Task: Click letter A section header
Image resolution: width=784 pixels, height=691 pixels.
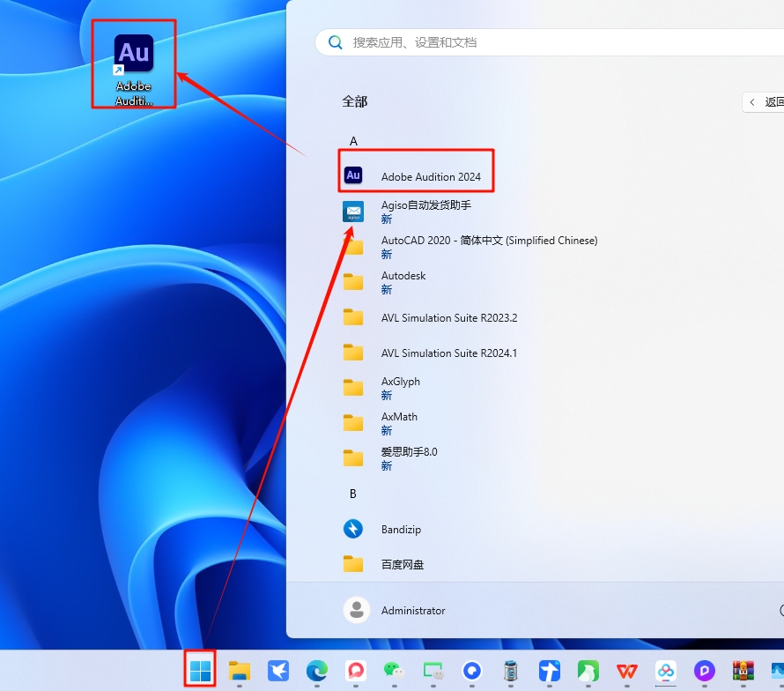Action: [353, 141]
